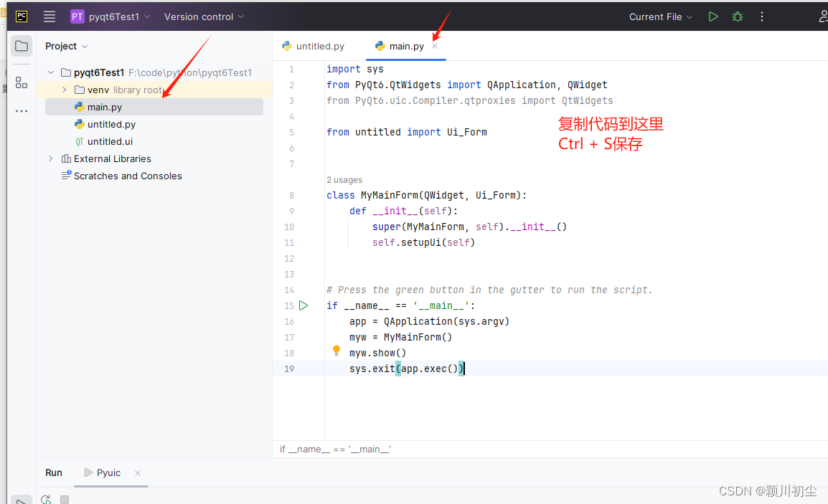Start debugging with the bug icon
Screen dimensions: 828x504
click(737, 16)
